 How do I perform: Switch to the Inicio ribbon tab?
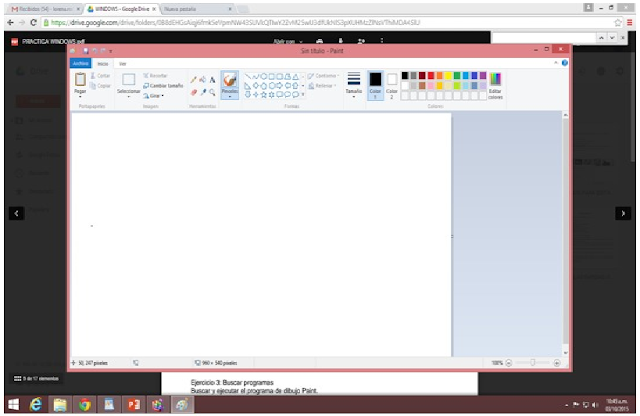(103, 64)
